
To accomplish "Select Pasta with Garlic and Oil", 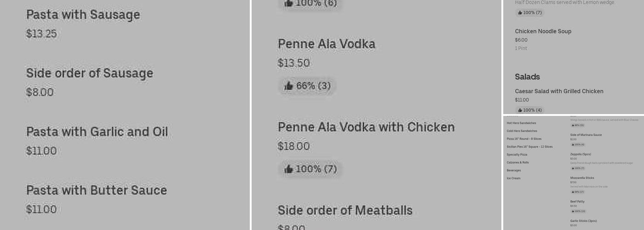I will pos(97,132).
